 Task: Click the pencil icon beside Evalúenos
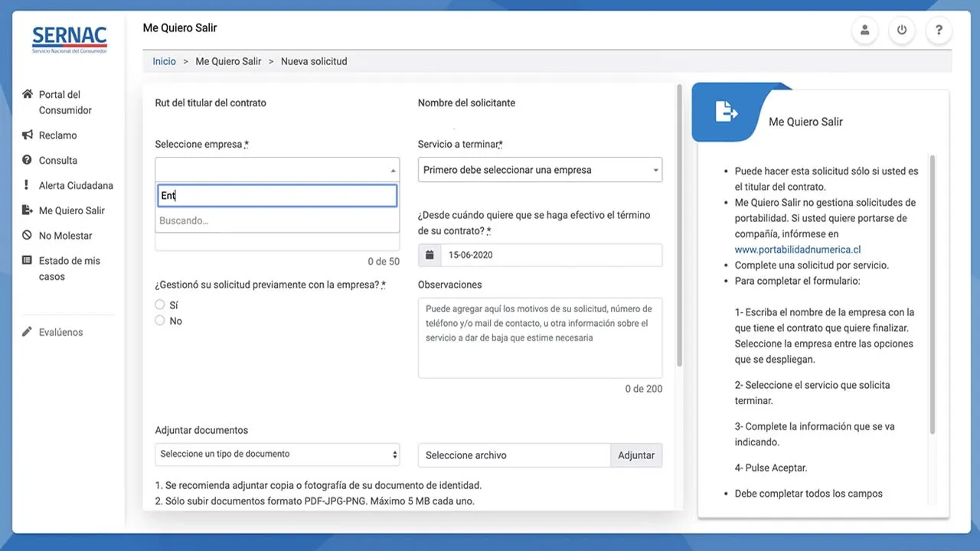[28, 332]
